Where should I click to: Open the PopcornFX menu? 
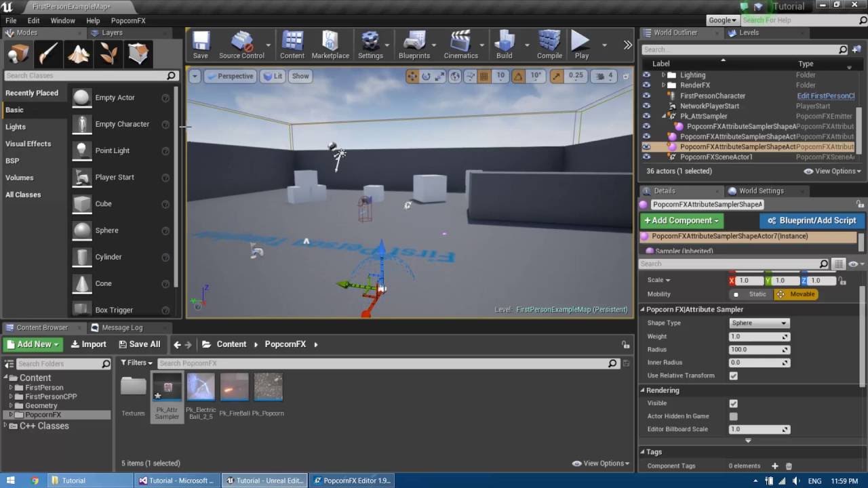click(x=128, y=20)
